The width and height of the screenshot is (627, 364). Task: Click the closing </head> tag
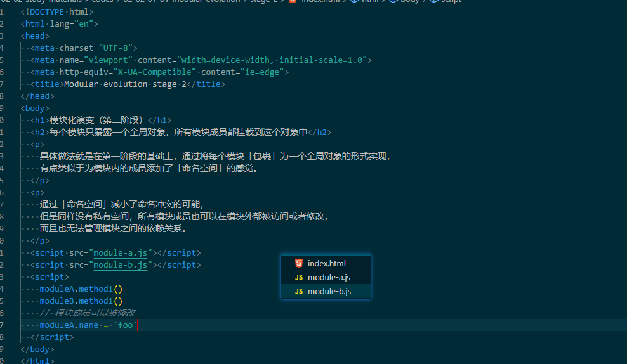point(37,96)
